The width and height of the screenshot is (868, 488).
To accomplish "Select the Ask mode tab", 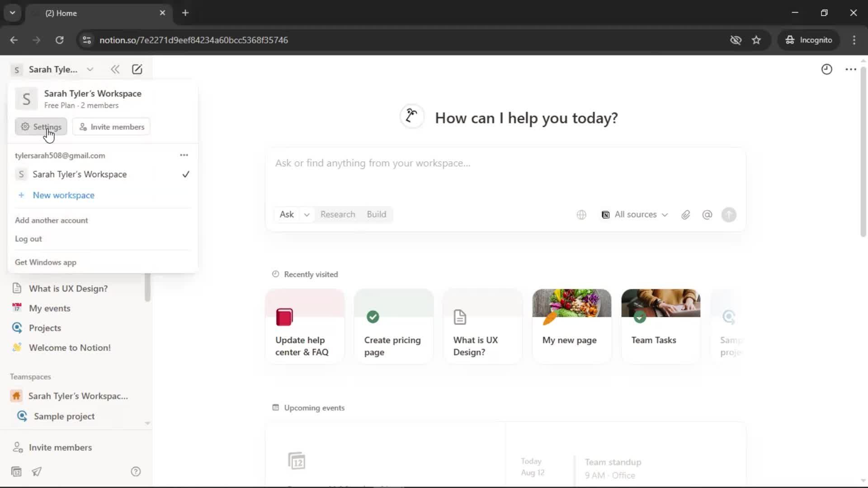I will tap(287, 215).
